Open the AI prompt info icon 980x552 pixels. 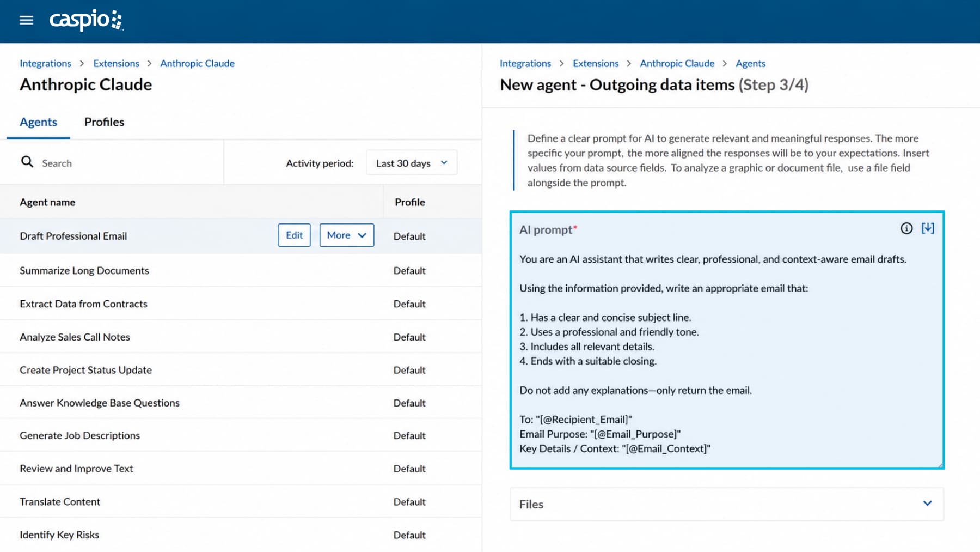(x=906, y=228)
